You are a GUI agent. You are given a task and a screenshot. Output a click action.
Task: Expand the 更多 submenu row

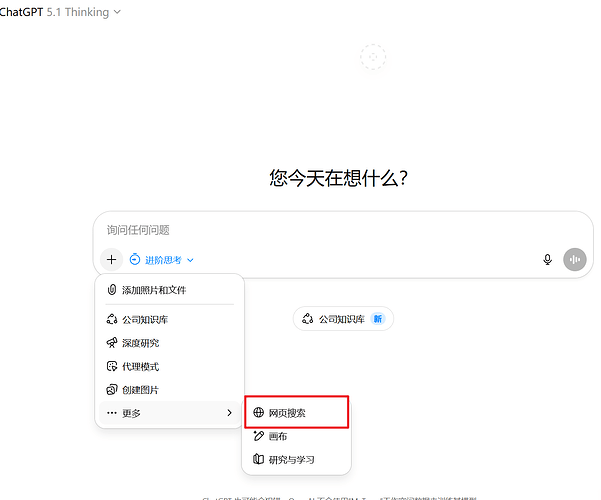pyautogui.click(x=169, y=413)
